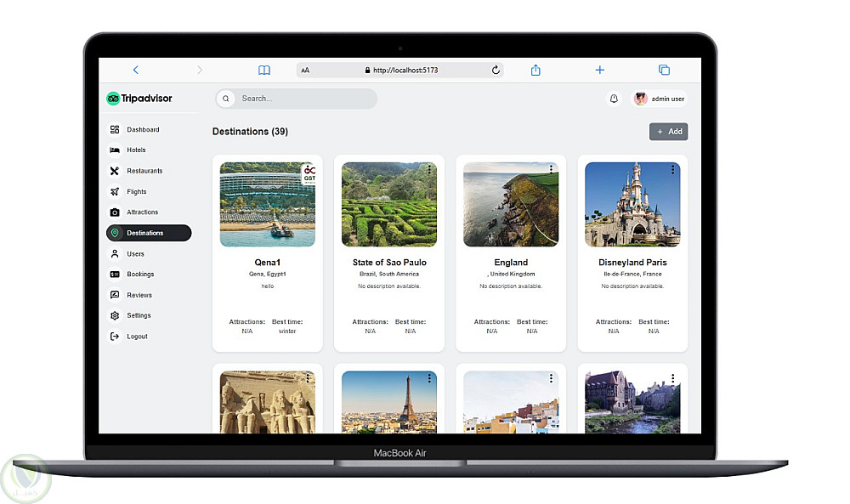Select the Destinations sidebar item

click(x=149, y=233)
